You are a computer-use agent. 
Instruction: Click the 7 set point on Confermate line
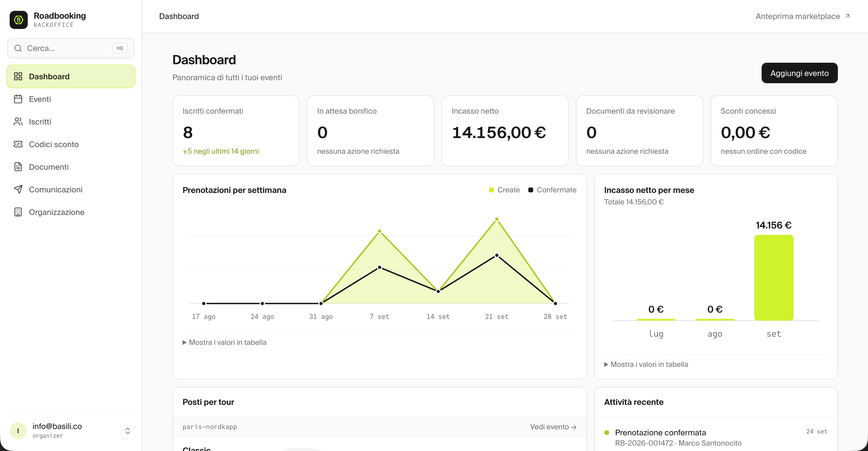click(x=380, y=267)
